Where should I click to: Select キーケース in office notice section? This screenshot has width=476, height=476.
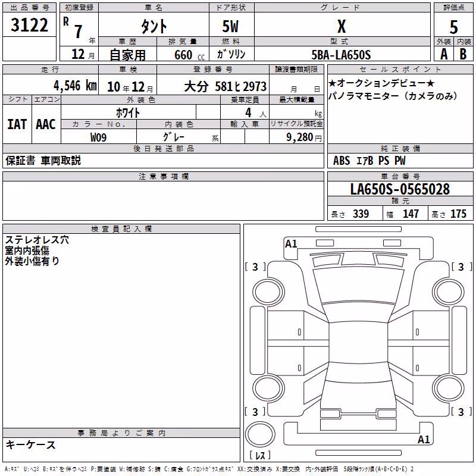click(31, 445)
